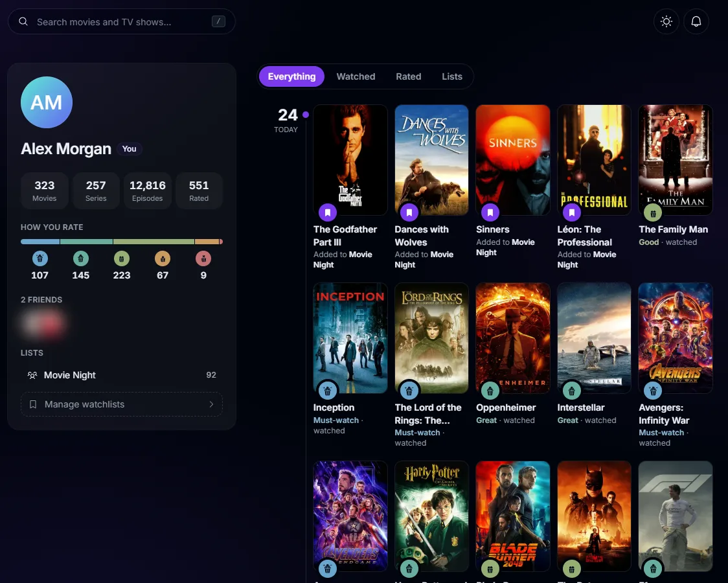Open the 12,816 Episodes stat
728x583 pixels.
147,191
